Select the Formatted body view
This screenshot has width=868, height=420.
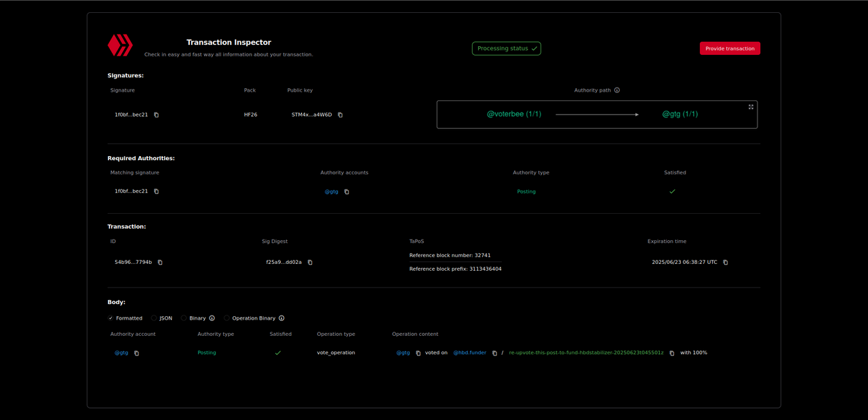click(x=111, y=318)
